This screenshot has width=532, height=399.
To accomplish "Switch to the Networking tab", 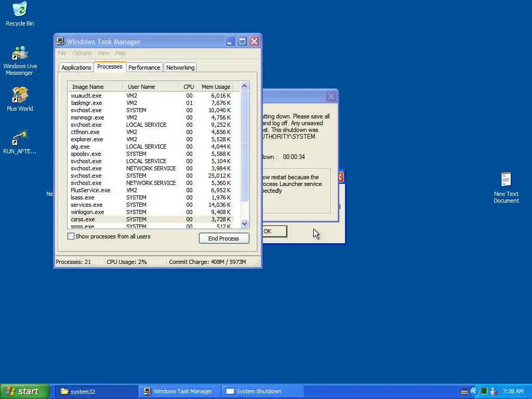I will (x=180, y=68).
